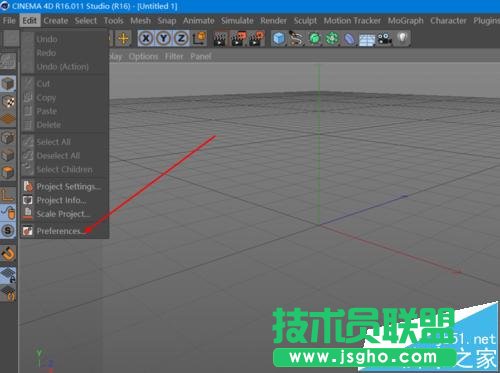The width and height of the screenshot is (500, 373).
Task: Render to Picture Viewer icon
Action: click(238, 39)
